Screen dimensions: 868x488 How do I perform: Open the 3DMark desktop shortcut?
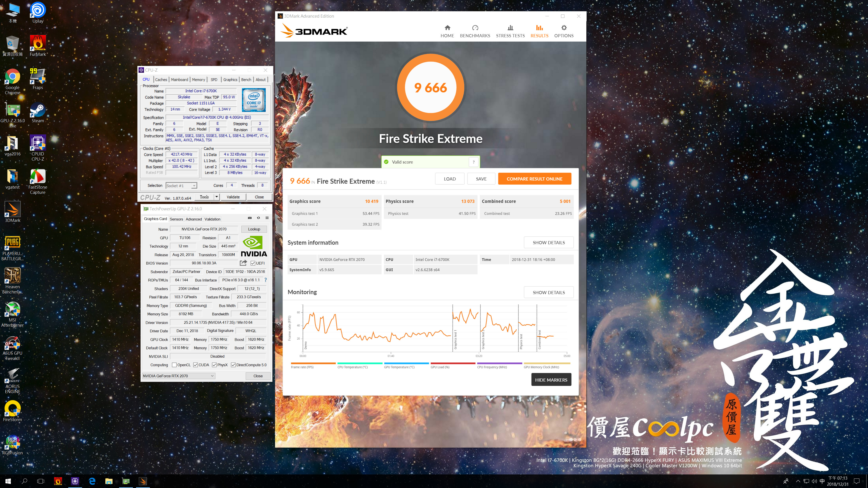coord(12,212)
